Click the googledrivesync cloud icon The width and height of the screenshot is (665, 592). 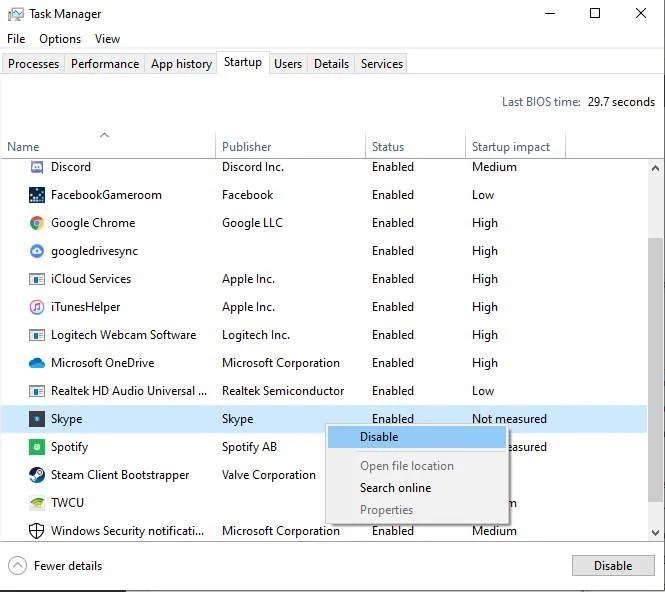pos(37,251)
